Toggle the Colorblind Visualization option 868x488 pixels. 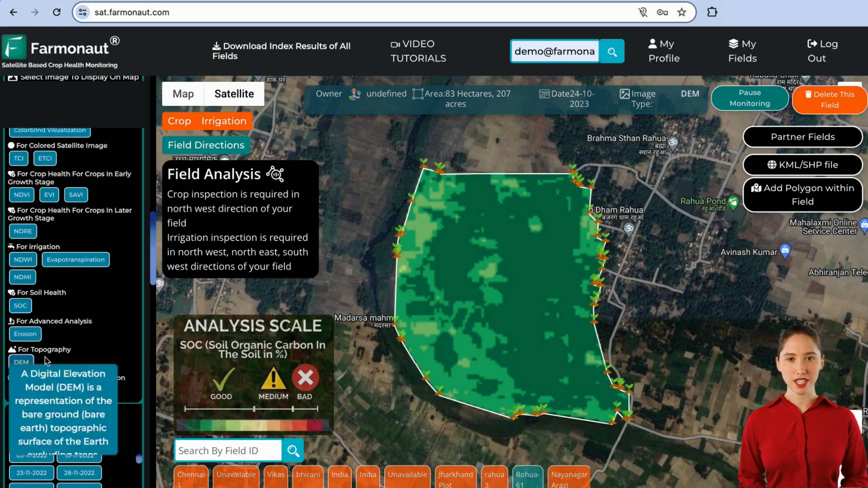(50, 129)
